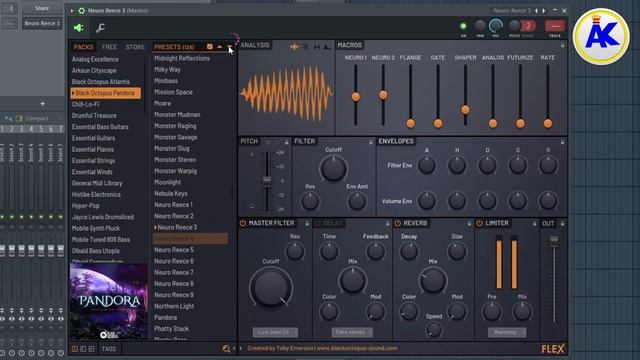Click the channel PAN knob
Screen dimensions: 640x360
click(x=480, y=26)
